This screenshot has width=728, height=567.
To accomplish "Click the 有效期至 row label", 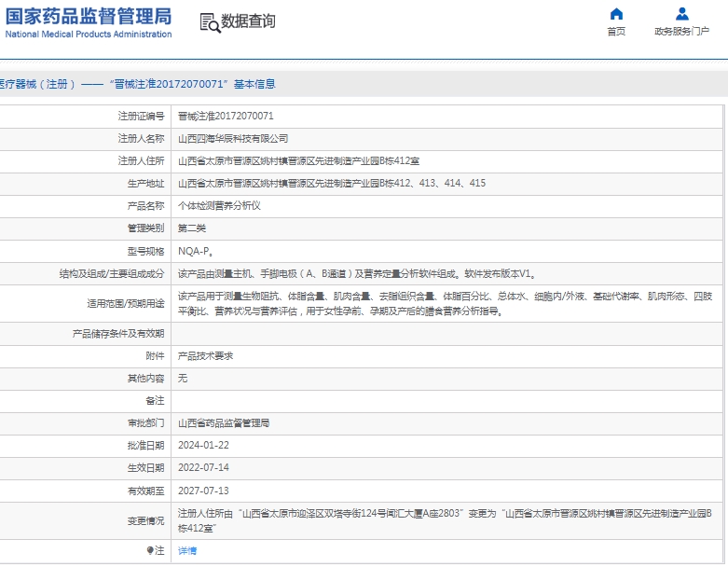I will click(145, 491).
